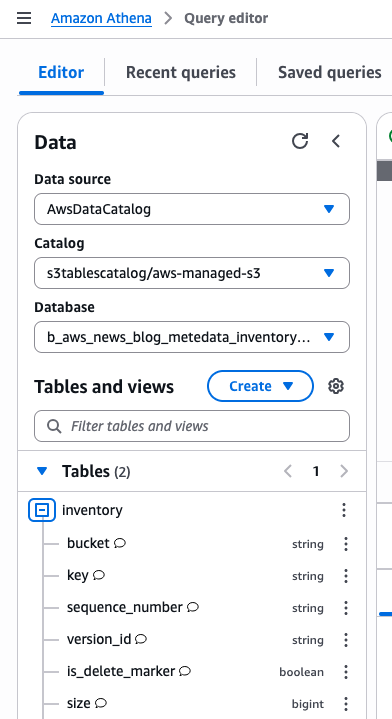The image size is (392, 719).
Task: Switch to the Recent queries tab
Action: click(181, 72)
